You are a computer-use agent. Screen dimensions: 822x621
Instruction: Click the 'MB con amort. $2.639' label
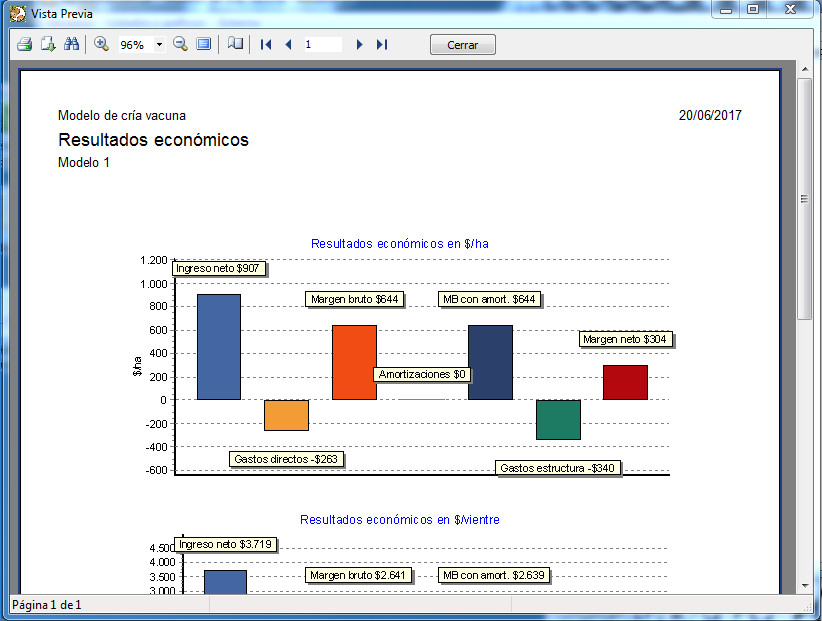click(494, 575)
